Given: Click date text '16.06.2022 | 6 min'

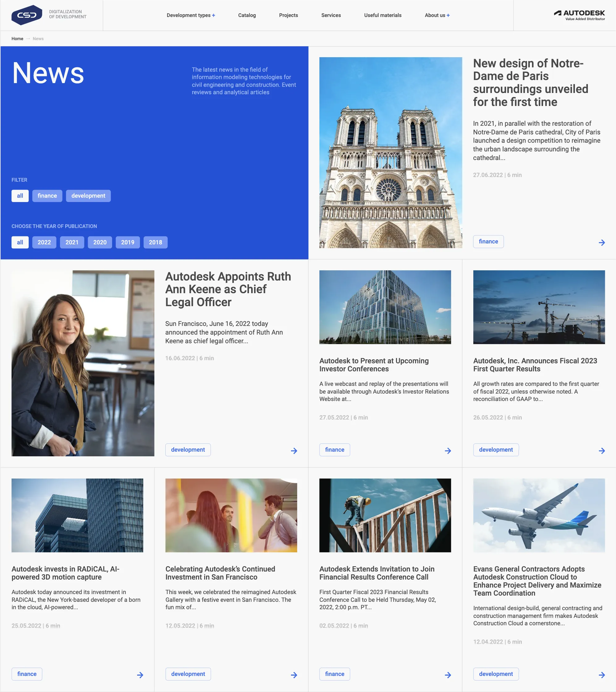Looking at the screenshot, I should (x=189, y=358).
